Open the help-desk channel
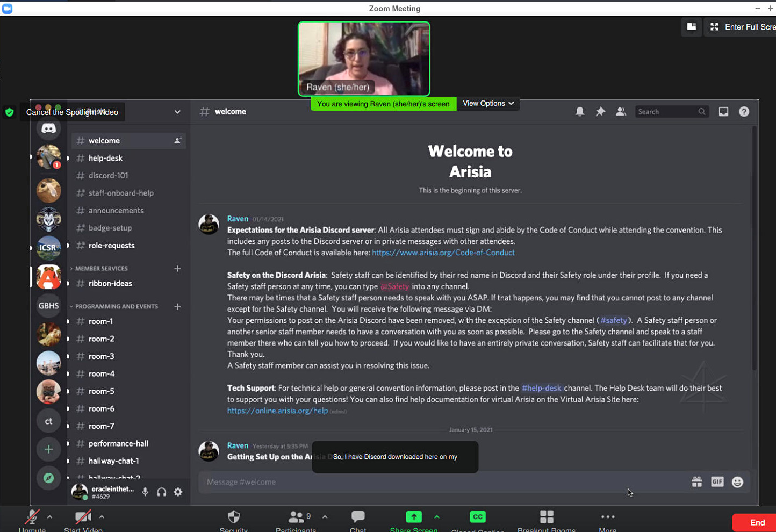The height and width of the screenshot is (532, 776). 106,158
